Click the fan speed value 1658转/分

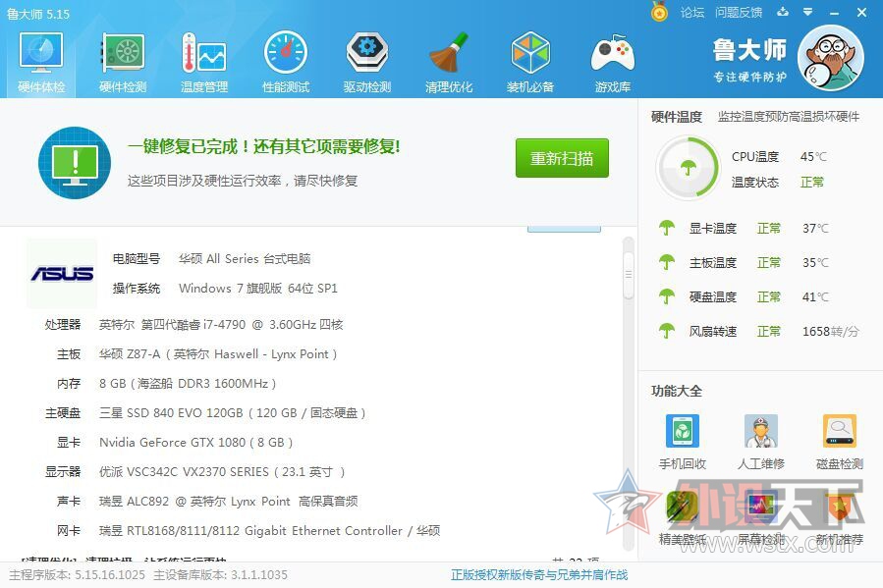[831, 331]
